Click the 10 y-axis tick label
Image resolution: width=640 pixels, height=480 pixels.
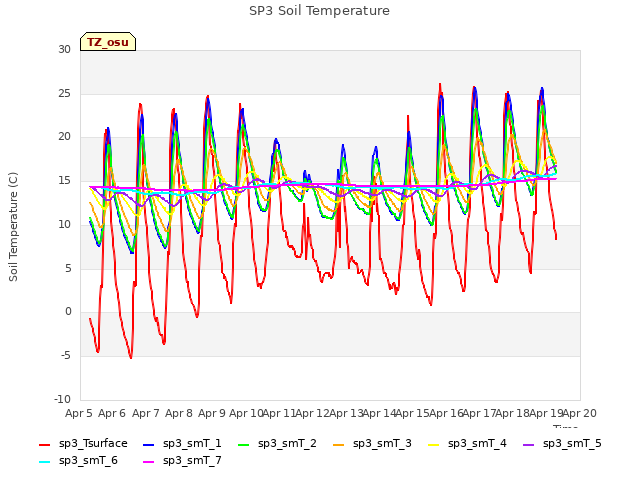pyautogui.click(x=64, y=224)
